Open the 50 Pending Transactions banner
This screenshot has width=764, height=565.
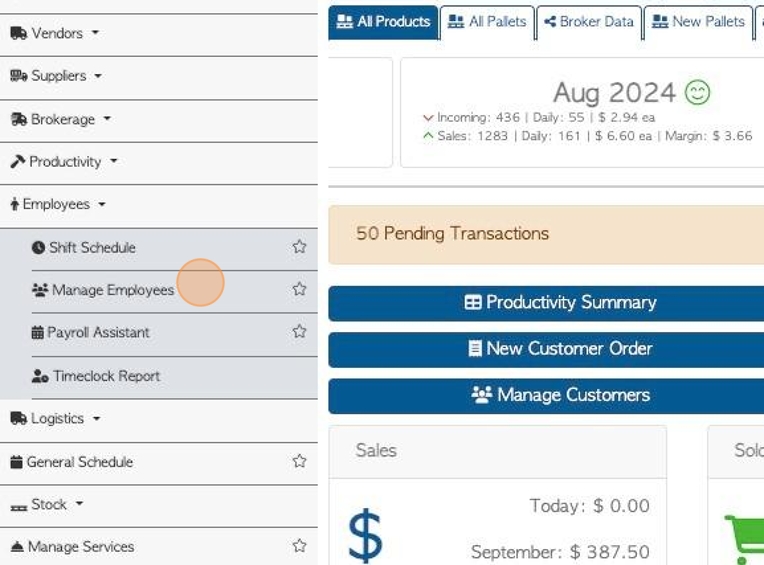click(546, 234)
